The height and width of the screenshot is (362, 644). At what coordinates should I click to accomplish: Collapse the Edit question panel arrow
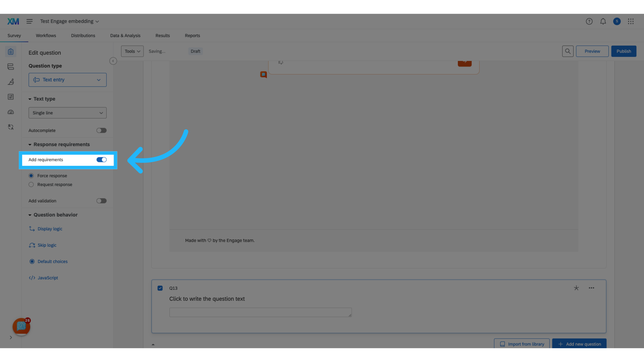(x=113, y=61)
